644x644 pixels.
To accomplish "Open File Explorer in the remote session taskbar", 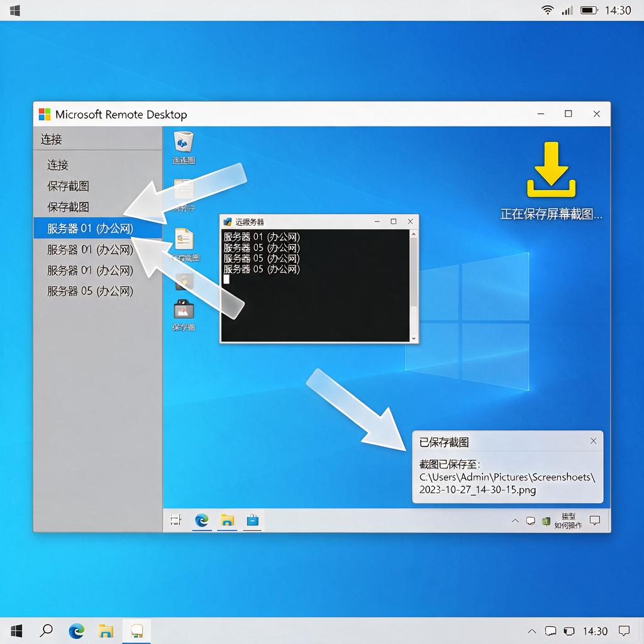I will (x=227, y=520).
